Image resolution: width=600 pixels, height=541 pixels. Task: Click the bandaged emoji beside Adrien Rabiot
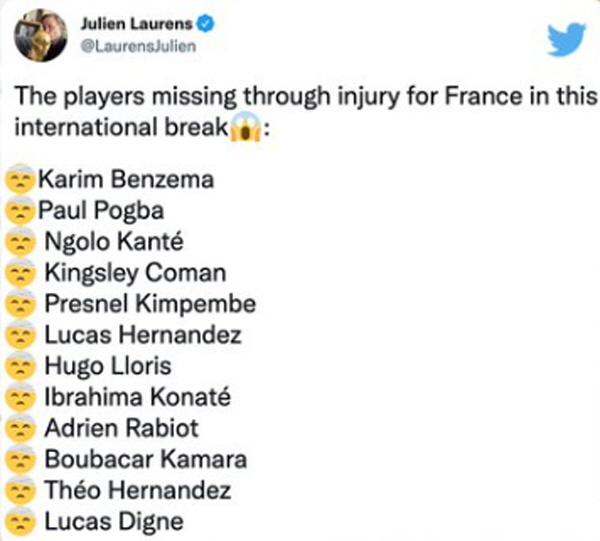pyautogui.click(x=21, y=428)
